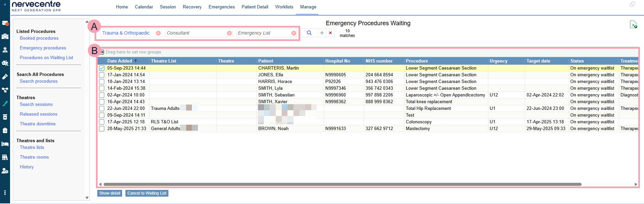Click the bed icon in left sidebar
The width and height of the screenshot is (644, 204).
5,144
